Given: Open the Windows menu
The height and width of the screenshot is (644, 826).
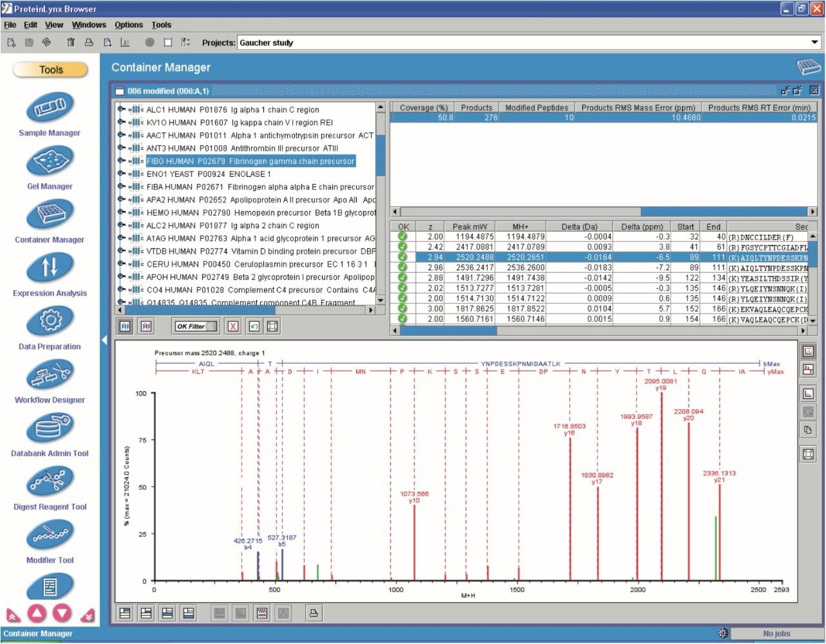Looking at the screenshot, I should (89, 25).
